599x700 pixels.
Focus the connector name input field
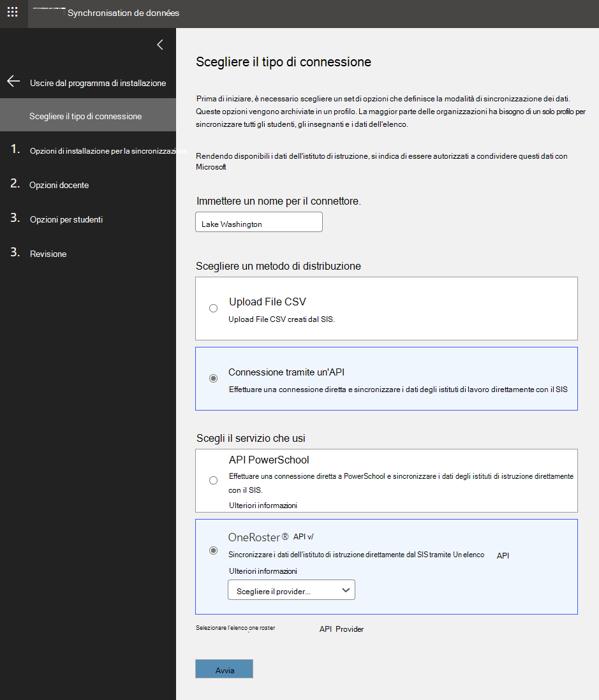pyautogui.click(x=258, y=222)
